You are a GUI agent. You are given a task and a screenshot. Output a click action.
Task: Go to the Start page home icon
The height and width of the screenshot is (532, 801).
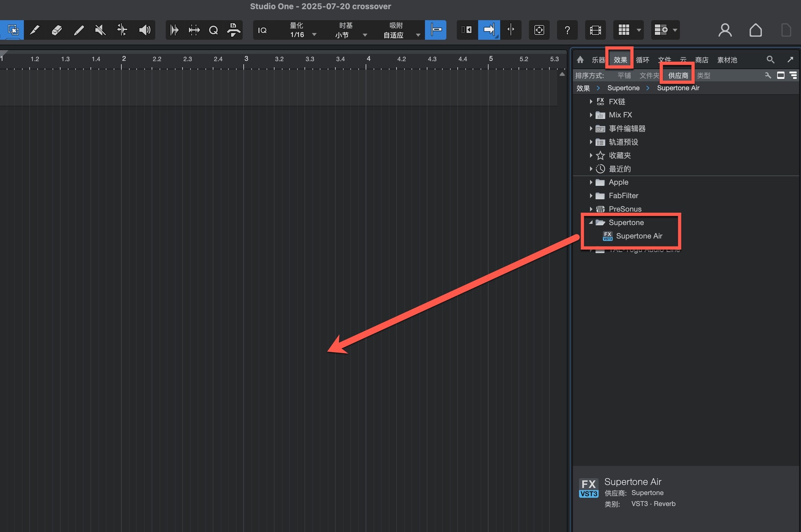(756, 30)
